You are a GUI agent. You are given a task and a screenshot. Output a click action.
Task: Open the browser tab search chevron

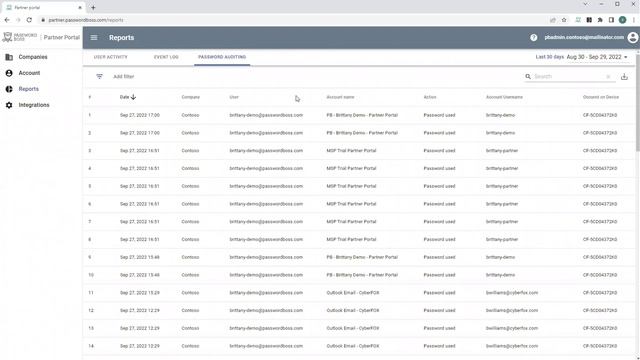point(585,4)
